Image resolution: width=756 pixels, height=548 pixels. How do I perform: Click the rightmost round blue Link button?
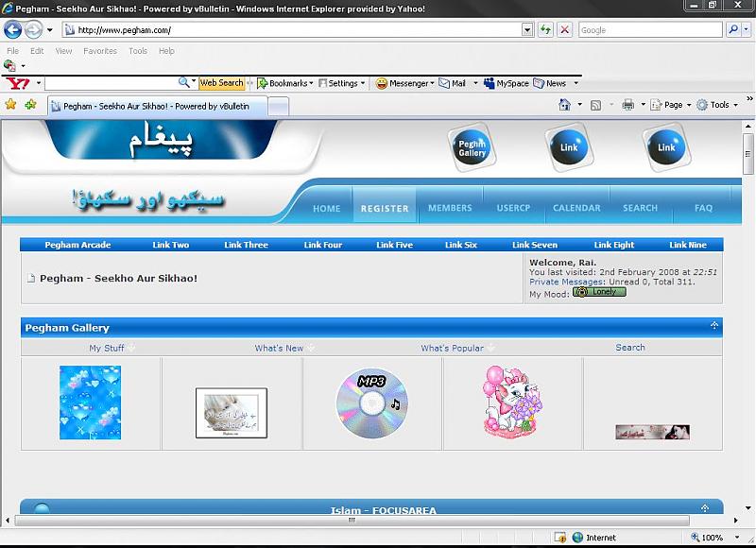pos(666,147)
